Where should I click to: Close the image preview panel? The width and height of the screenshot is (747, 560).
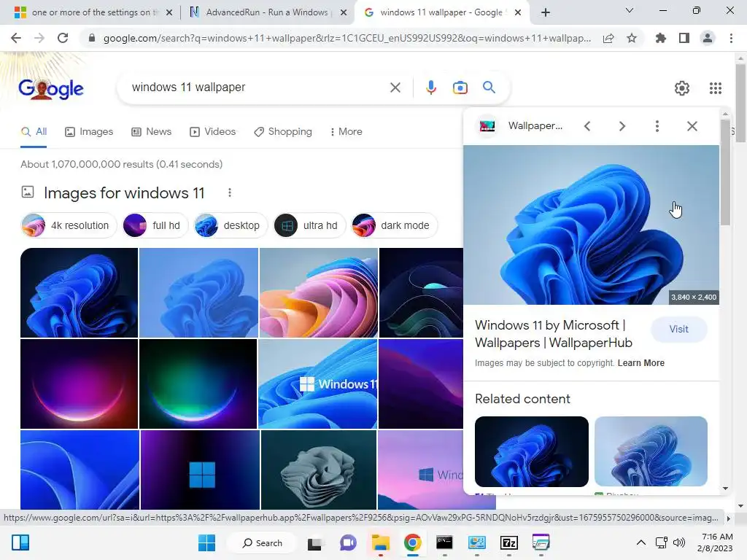pyautogui.click(x=692, y=126)
